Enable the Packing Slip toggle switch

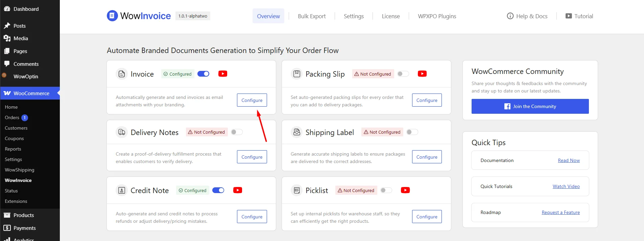(403, 74)
